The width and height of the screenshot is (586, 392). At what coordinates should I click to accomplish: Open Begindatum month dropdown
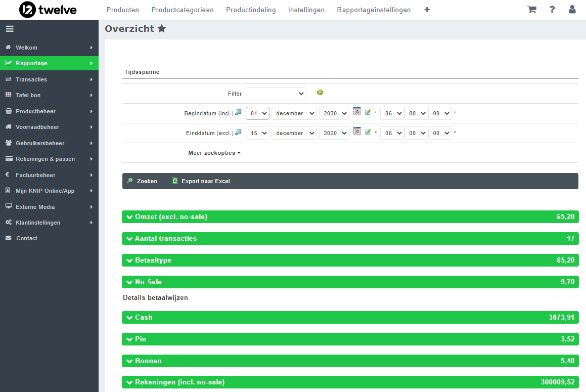point(294,113)
